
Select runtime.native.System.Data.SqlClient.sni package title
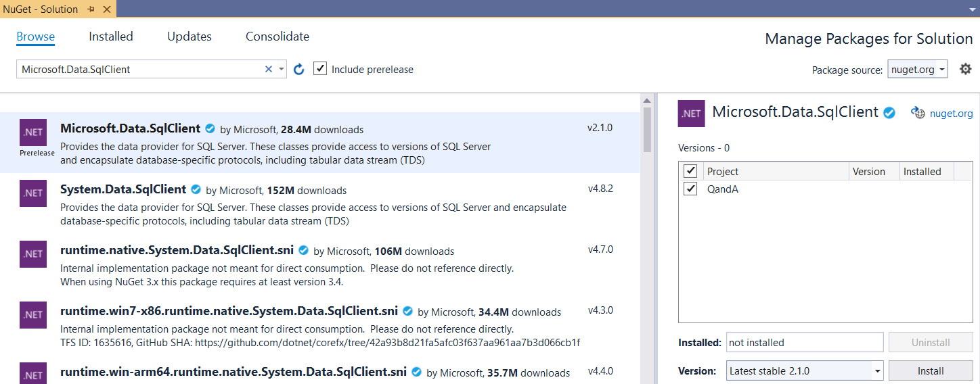click(177, 250)
